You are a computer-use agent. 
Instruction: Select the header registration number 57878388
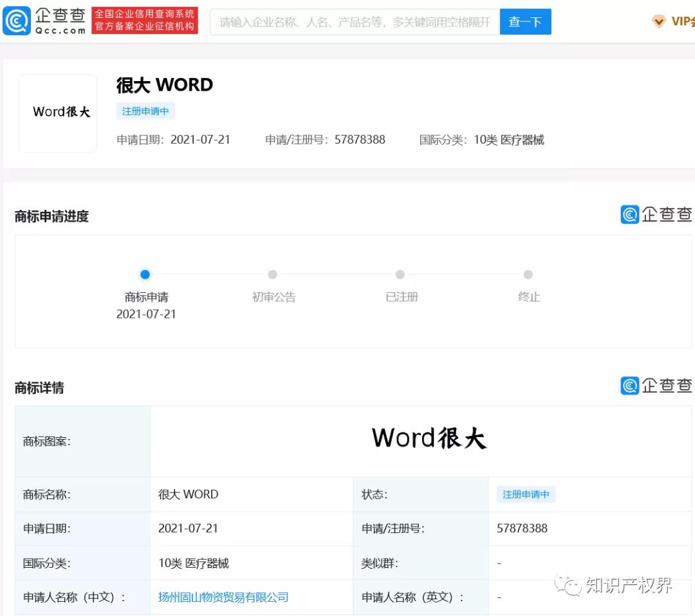360,140
